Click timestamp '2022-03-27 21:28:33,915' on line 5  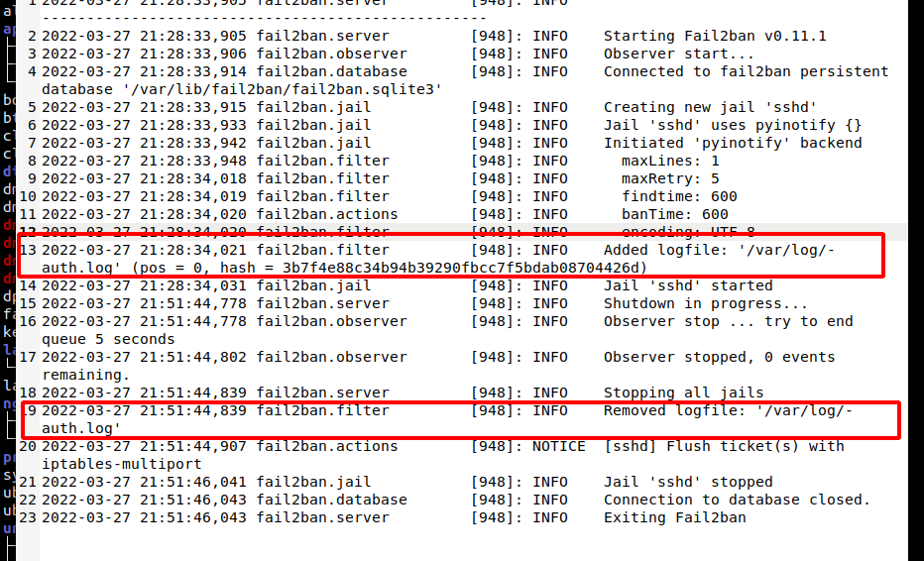click(x=145, y=107)
